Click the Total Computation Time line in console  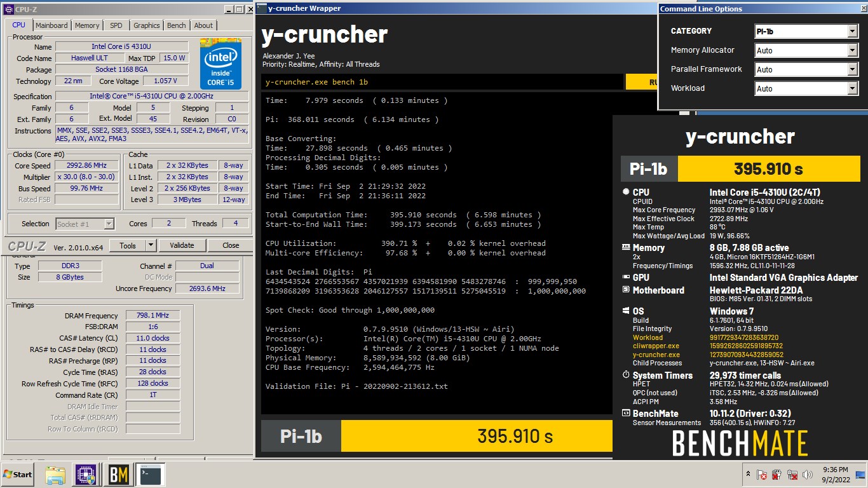coord(403,215)
